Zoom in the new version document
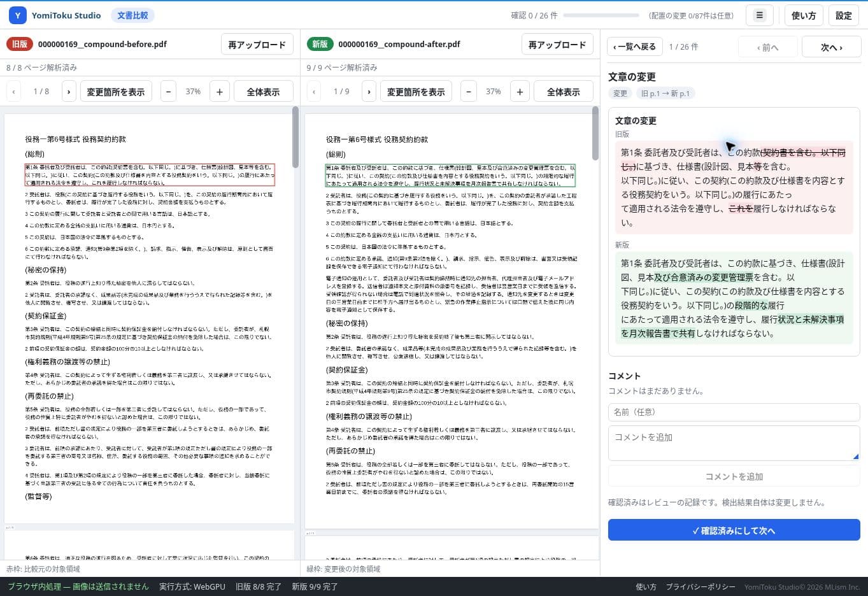This screenshot has width=868, height=596. click(x=520, y=92)
